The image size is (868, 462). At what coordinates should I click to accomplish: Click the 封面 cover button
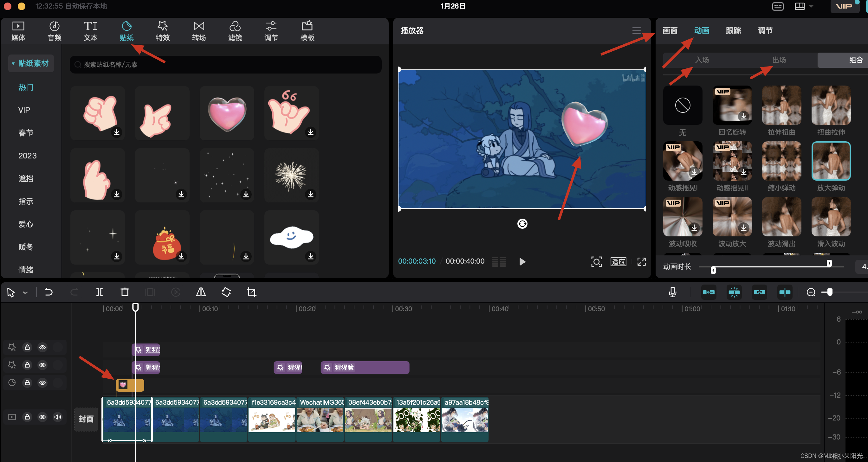pyautogui.click(x=86, y=419)
